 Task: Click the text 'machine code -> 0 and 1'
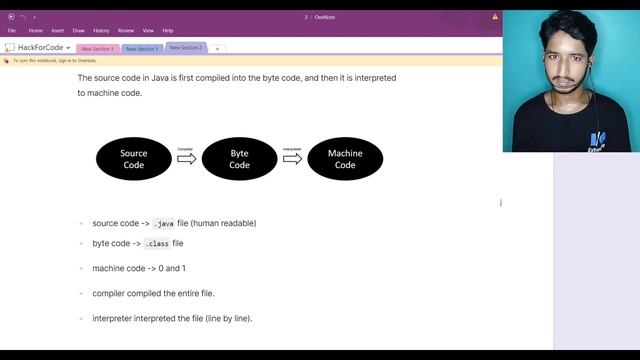point(139,268)
